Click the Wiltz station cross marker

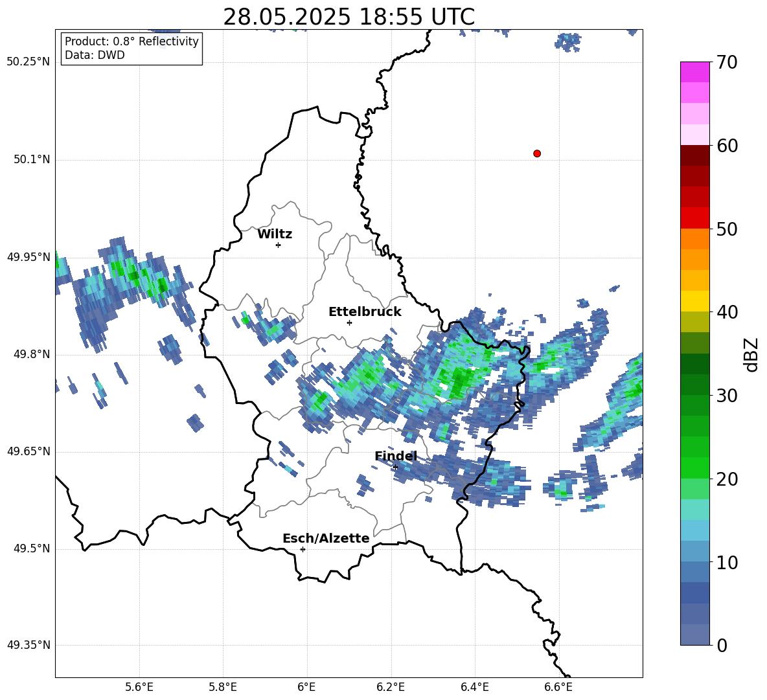click(279, 245)
